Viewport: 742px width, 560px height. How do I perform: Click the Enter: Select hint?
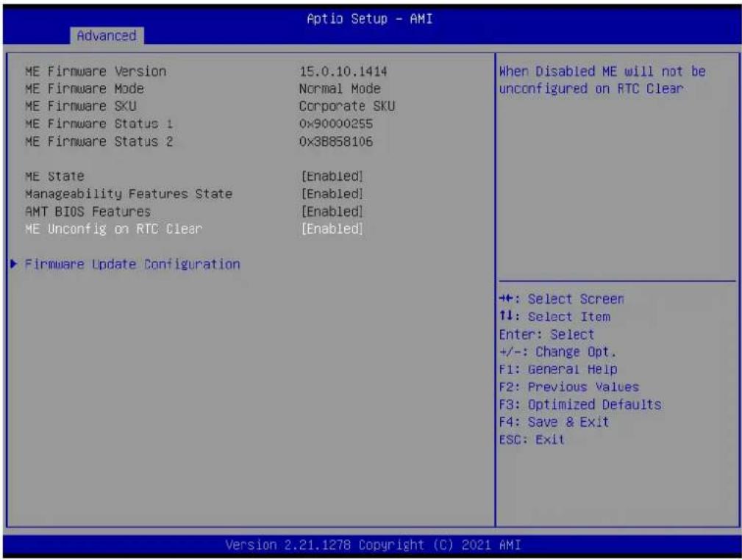(x=546, y=334)
